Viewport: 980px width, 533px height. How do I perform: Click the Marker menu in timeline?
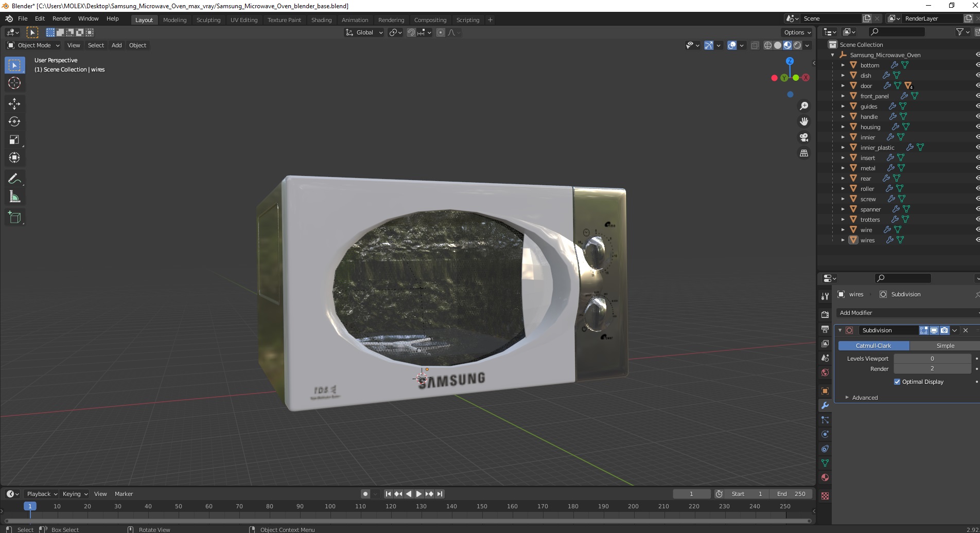tap(124, 494)
